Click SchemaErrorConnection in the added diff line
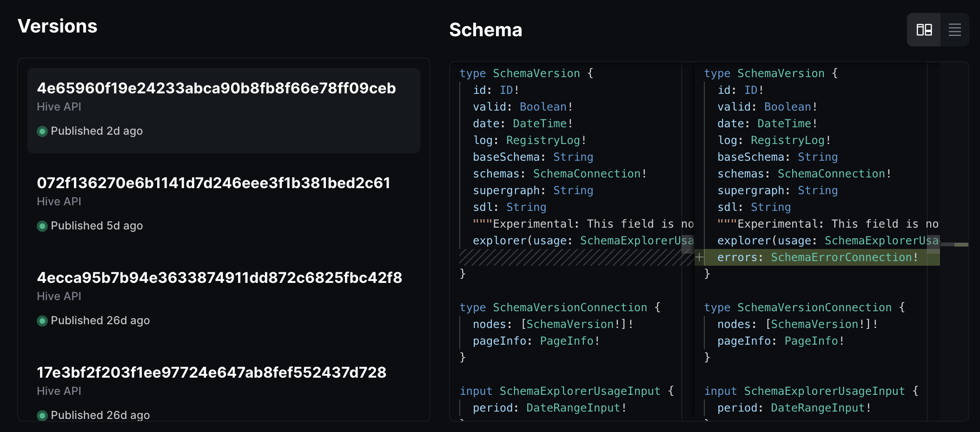The height and width of the screenshot is (432, 980). click(842, 257)
